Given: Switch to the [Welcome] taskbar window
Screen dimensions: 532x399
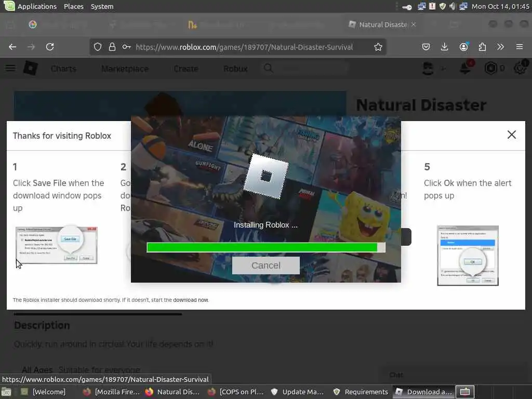Looking at the screenshot, I should [x=43, y=392].
